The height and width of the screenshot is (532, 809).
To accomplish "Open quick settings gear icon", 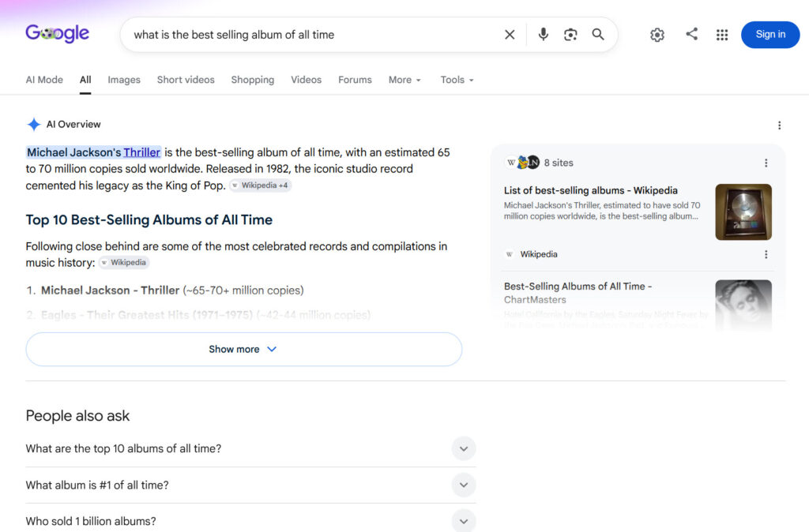I will [657, 35].
